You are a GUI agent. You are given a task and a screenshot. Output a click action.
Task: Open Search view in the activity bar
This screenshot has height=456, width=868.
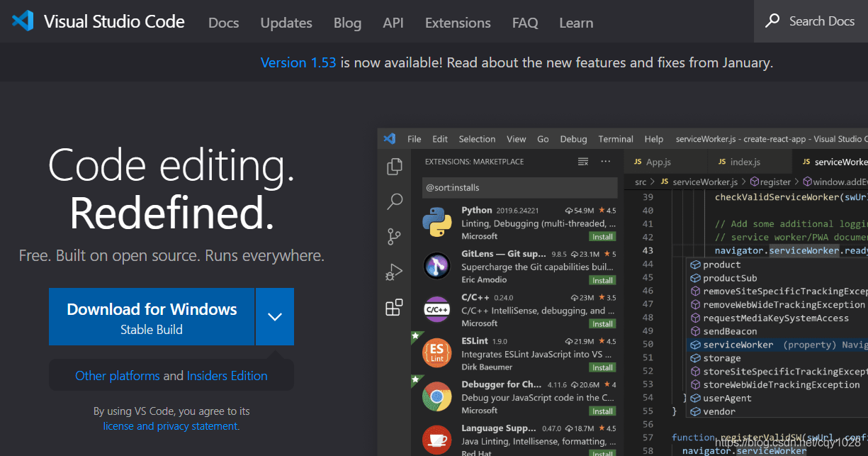click(x=394, y=202)
